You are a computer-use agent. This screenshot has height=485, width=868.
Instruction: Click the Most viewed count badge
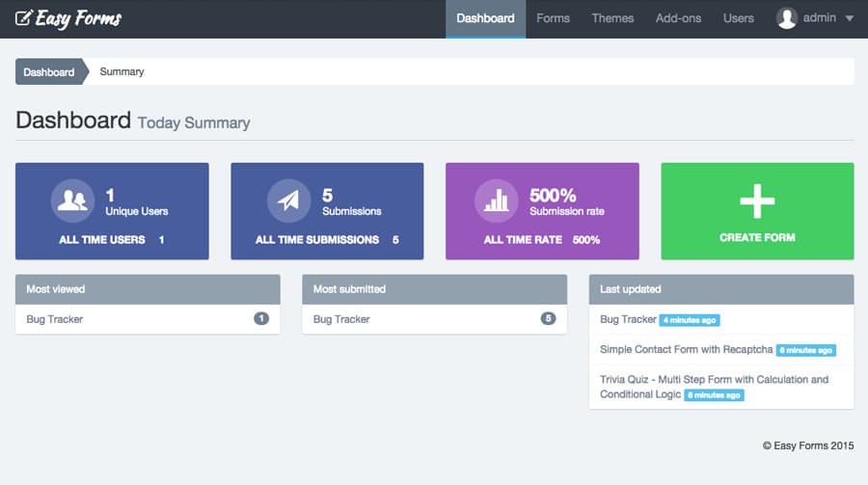[x=260, y=319]
